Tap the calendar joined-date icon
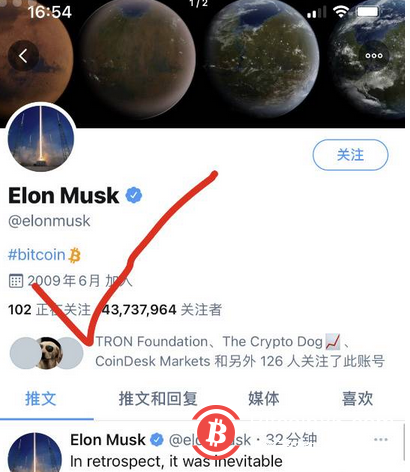The width and height of the screenshot is (410, 472). tap(16, 281)
